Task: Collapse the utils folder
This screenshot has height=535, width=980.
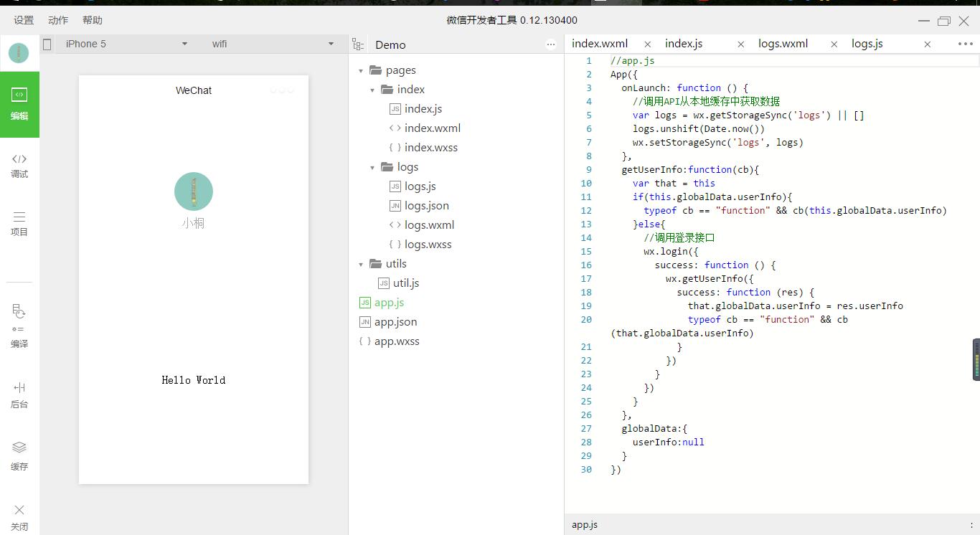Action: pos(361,265)
